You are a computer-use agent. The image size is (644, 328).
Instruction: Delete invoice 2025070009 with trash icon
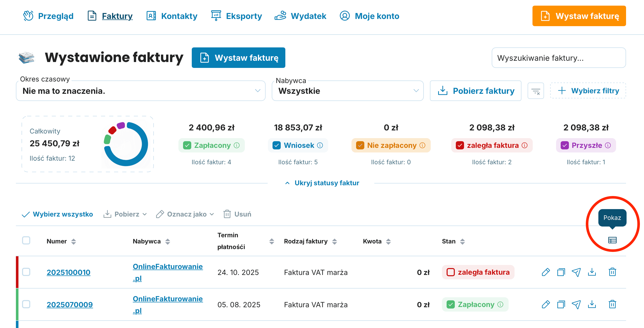(612, 304)
